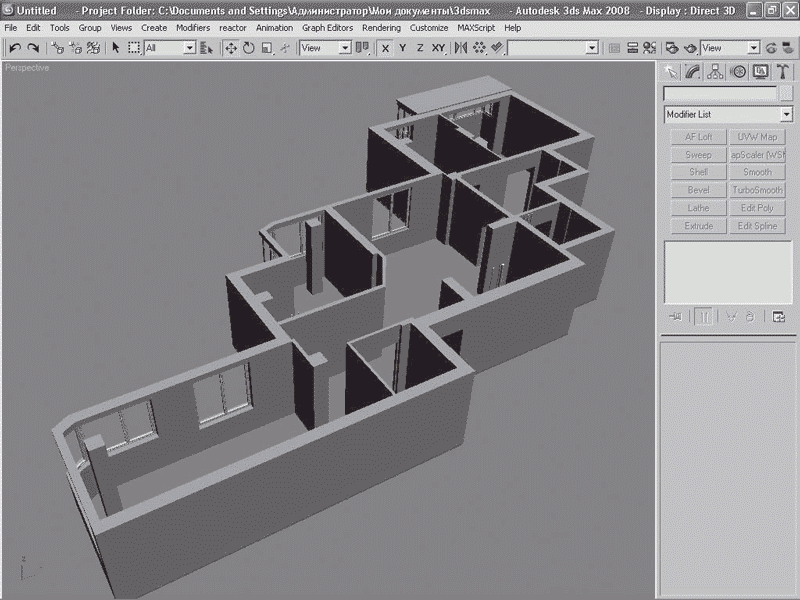The height and width of the screenshot is (600, 800).
Task: Expand the Modifier List dropdown
Action: [786, 115]
